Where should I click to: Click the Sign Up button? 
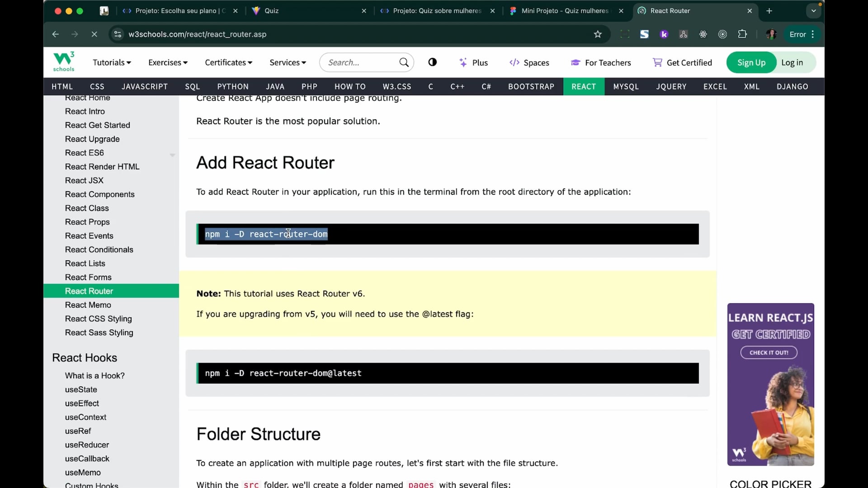[751, 62]
